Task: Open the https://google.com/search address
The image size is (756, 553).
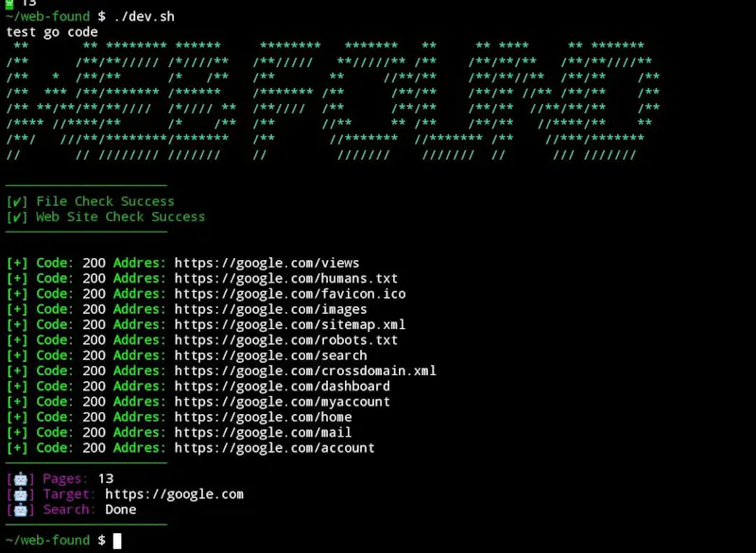Action: click(270, 355)
